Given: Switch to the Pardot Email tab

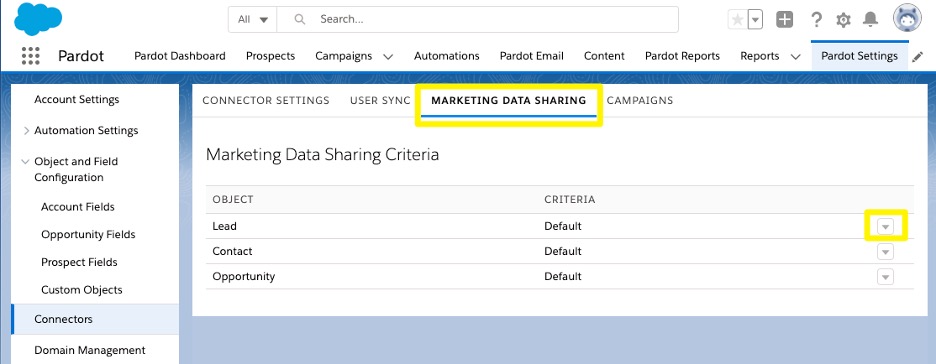Looking at the screenshot, I should point(531,56).
